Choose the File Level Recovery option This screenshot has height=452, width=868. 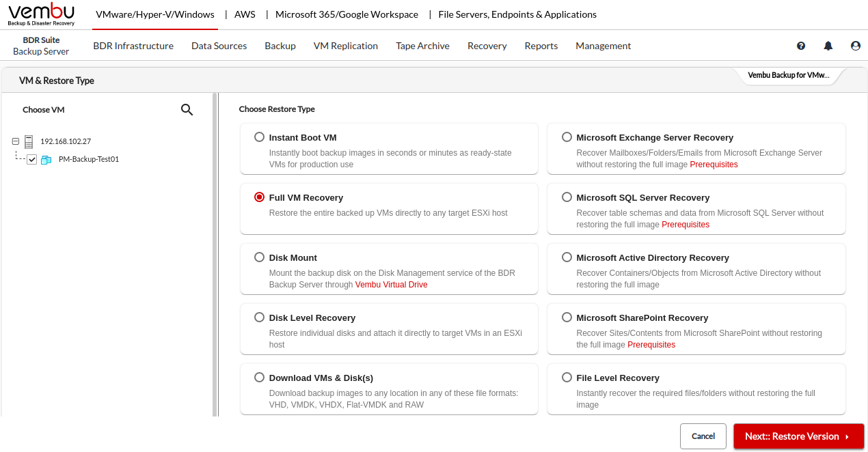click(x=567, y=378)
